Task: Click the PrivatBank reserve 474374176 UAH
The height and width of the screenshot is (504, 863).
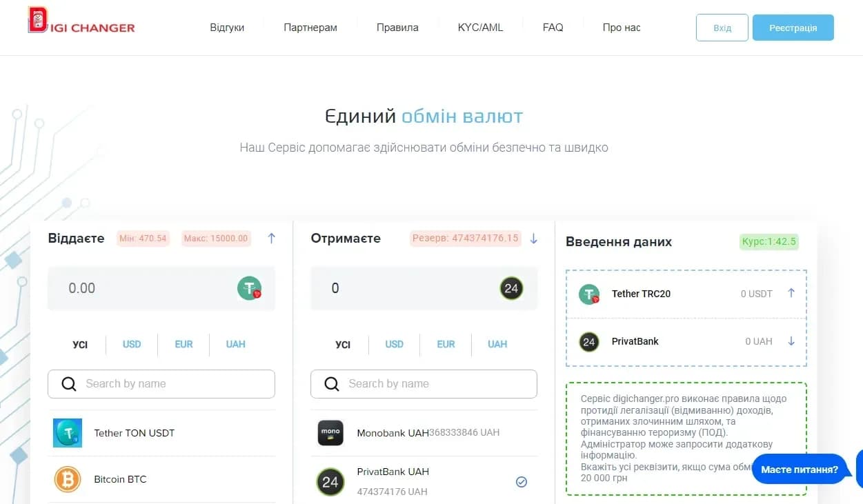Action: pos(393,492)
